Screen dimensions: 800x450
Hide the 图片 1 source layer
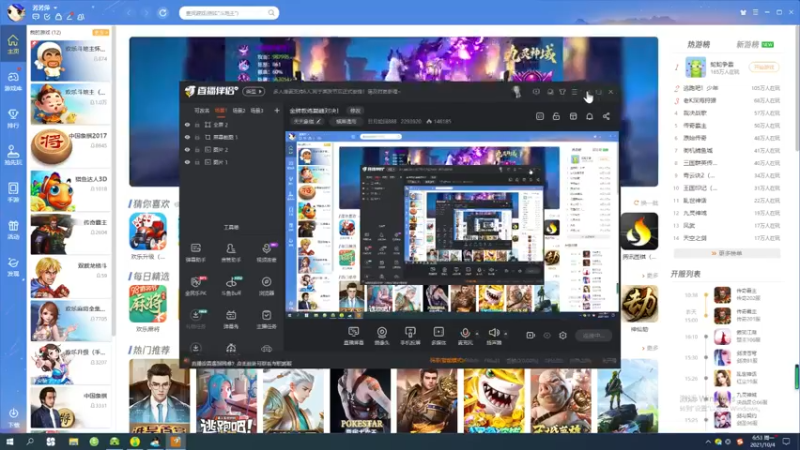click(187, 162)
